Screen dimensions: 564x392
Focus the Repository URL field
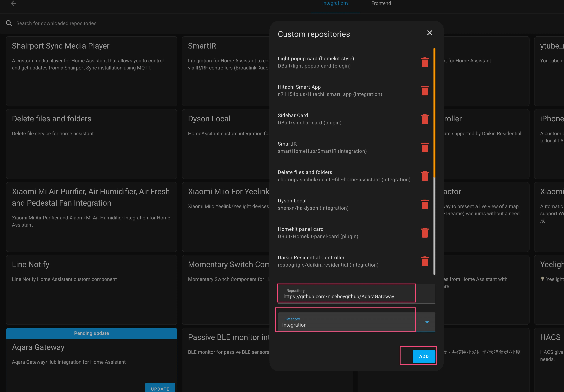pos(356,294)
